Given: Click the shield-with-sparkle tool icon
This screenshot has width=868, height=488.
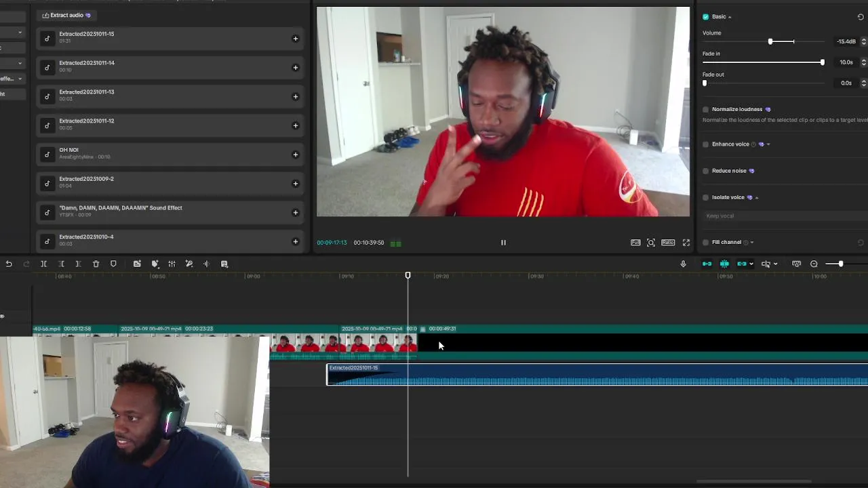Looking at the screenshot, I should pyautogui.click(x=155, y=264).
